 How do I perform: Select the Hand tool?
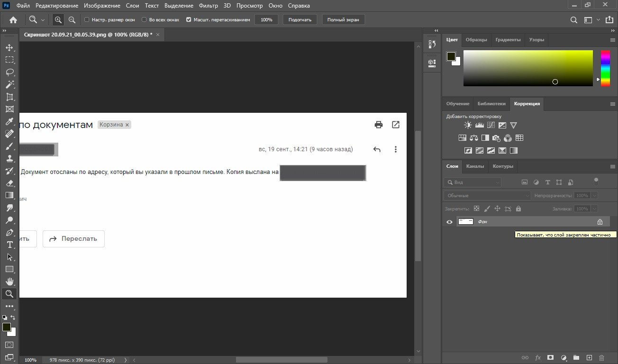[x=9, y=282]
